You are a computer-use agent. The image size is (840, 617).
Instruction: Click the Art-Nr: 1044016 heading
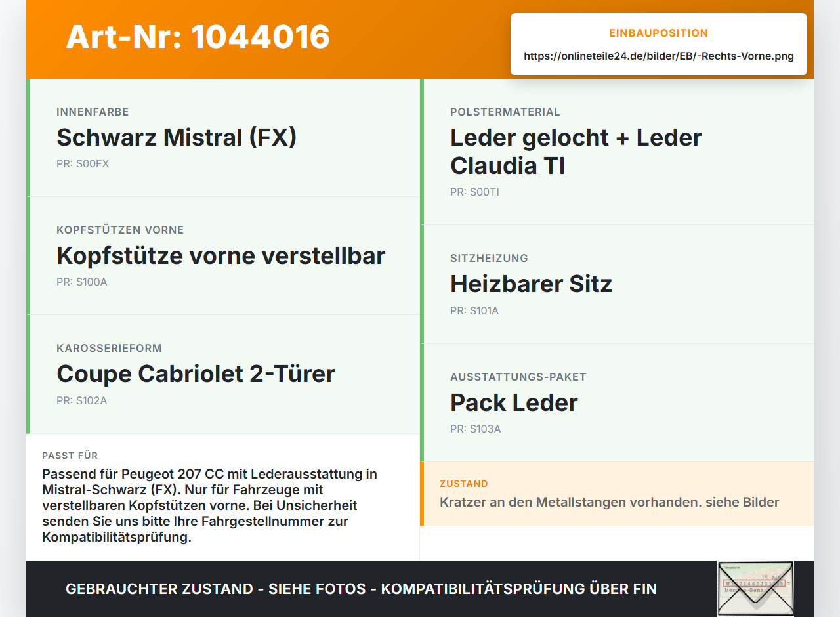[x=198, y=37]
